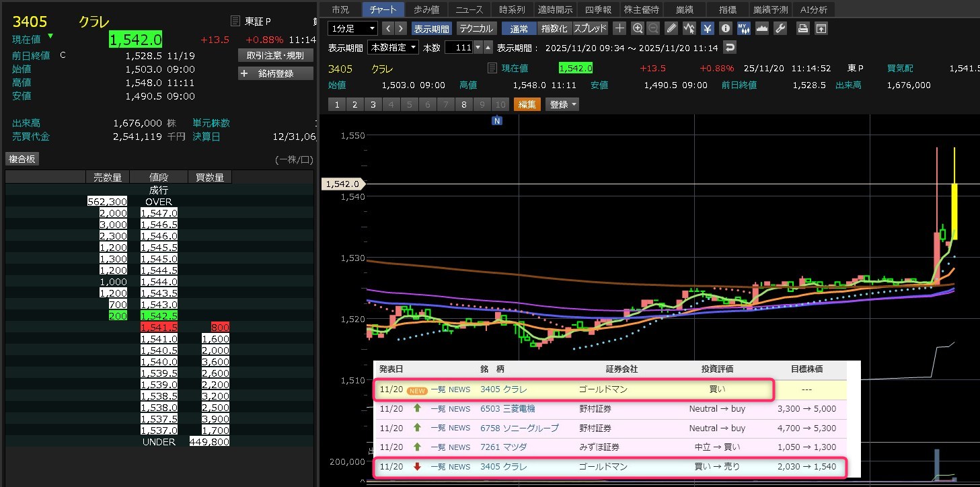Viewport: 980px width, 487px height.
Task: Click the crosshair cursor icon
Action: click(x=619, y=28)
